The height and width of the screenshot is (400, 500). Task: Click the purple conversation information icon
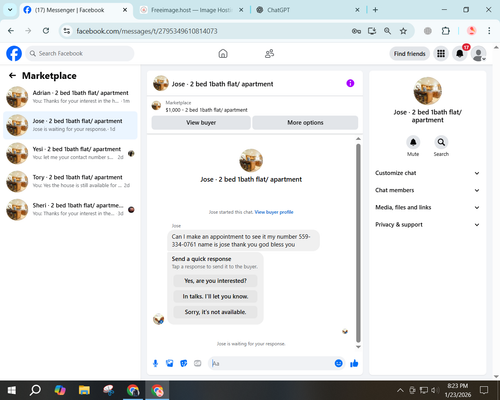[350, 83]
